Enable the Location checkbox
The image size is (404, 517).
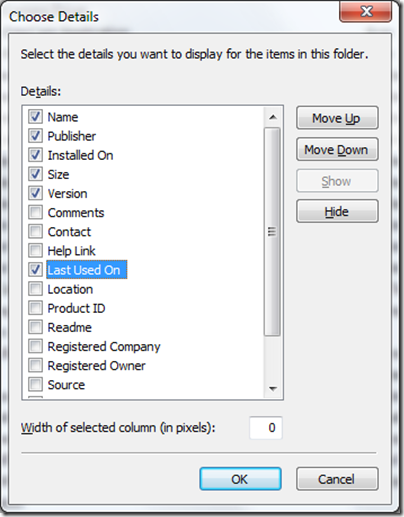[35, 289]
